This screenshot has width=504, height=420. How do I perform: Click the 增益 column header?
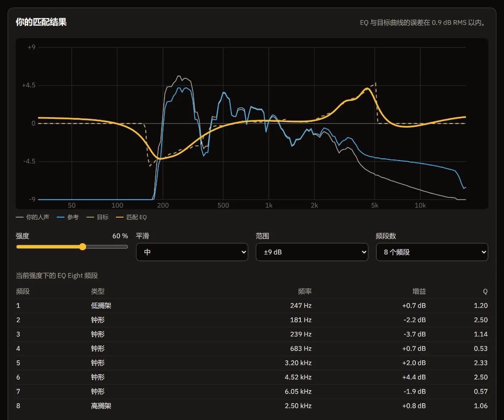(419, 291)
